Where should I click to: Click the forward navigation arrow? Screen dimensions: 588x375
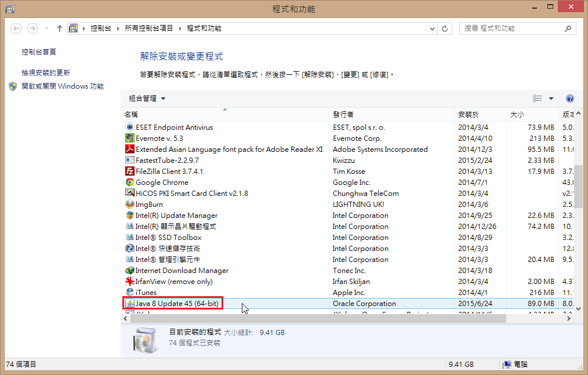tap(32, 28)
